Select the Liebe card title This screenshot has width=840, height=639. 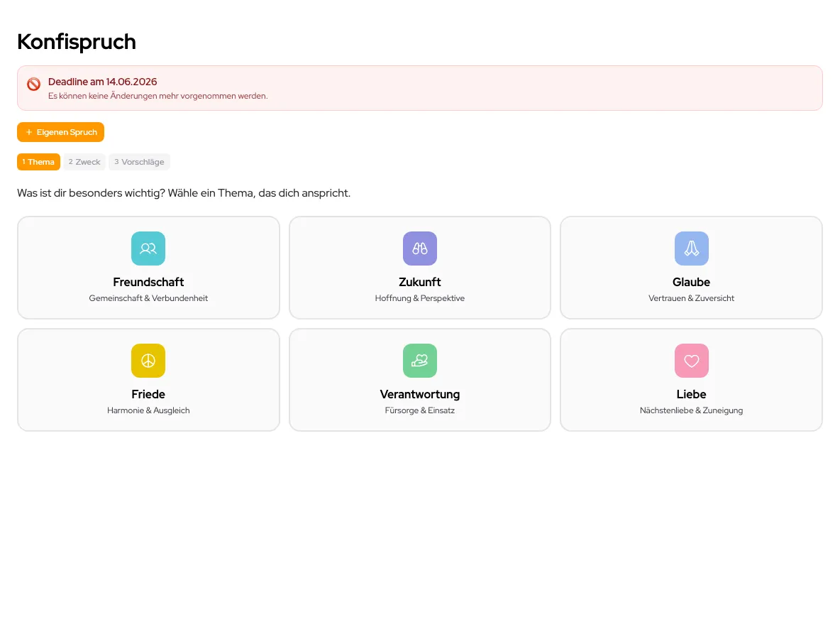tap(692, 395)
